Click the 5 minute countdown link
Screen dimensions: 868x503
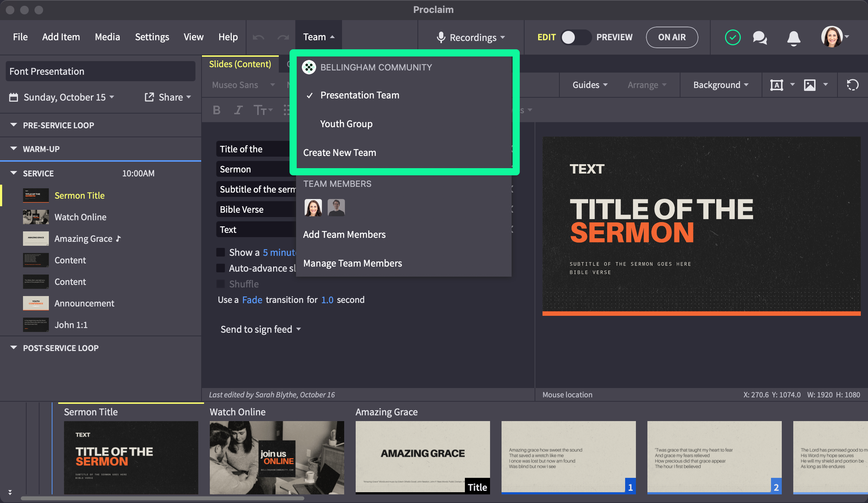pyautogui.click(x=279, y=253)
